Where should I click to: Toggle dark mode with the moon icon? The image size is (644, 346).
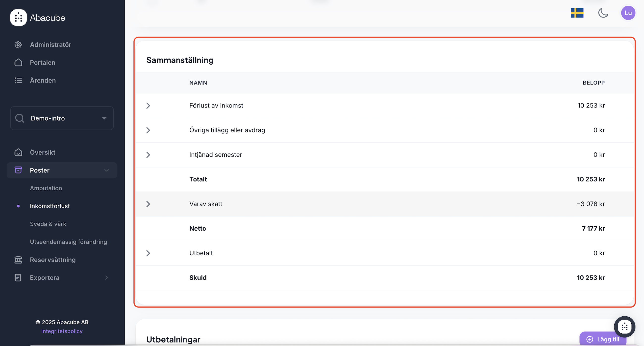click(x=603, y=13)
